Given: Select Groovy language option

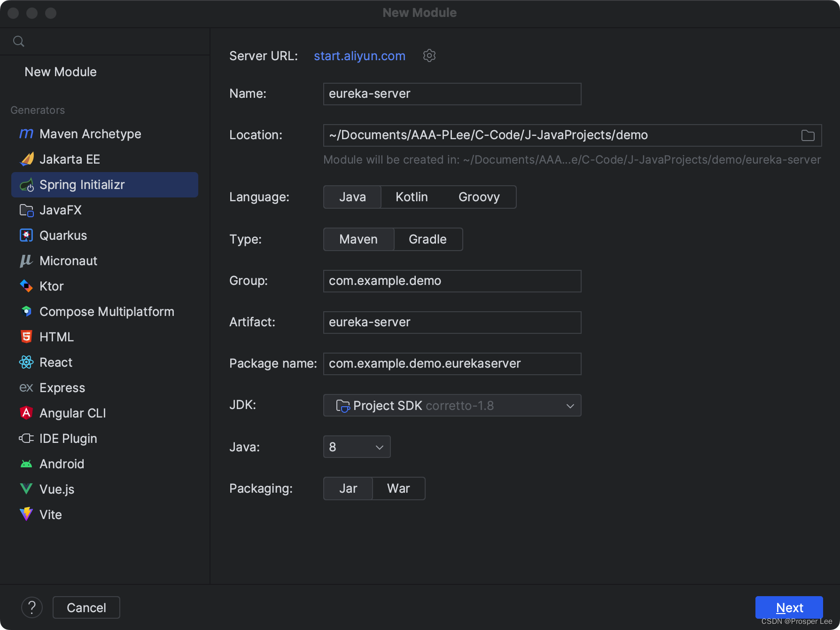Looking at the screenshot, I should tap(479, 197).
